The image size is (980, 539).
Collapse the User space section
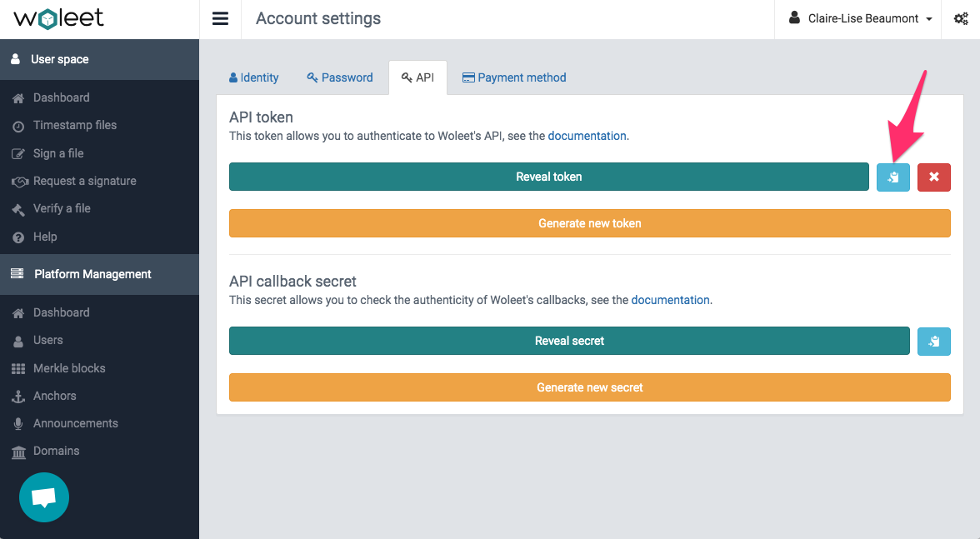(x=60, y=59)
